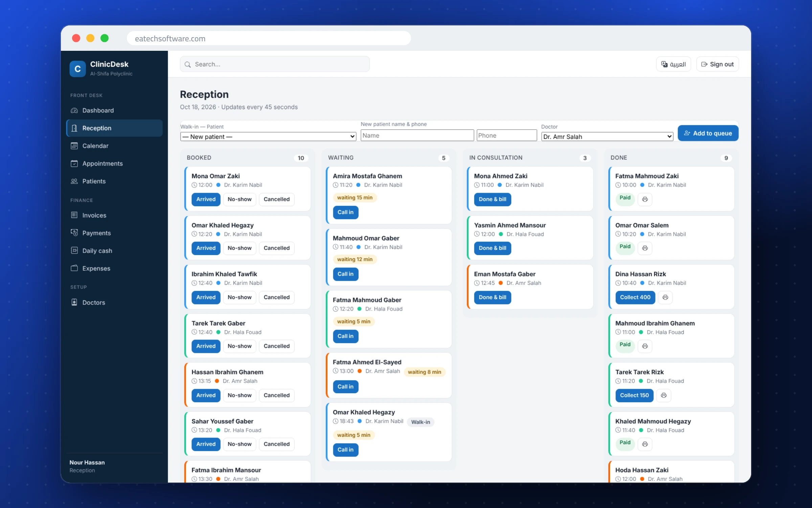812x508 pixels.
Task: Open Doctors under Setup
Action: pos(114,302)
